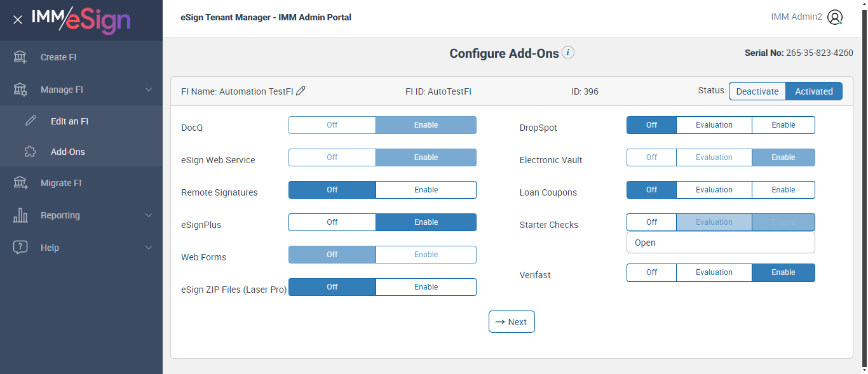
Task: Click the Manage FI gear-bank icon
Action: click(x=20, y=90)
